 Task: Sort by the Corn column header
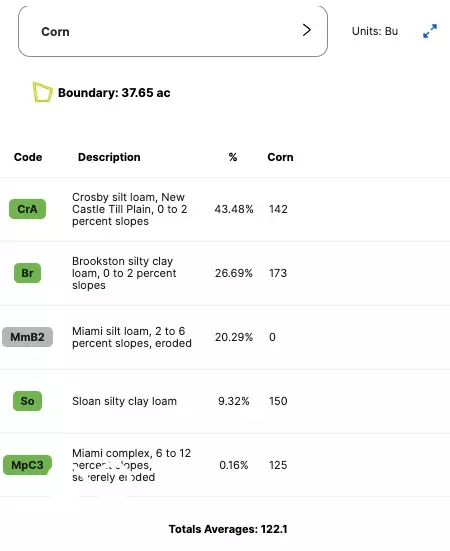(280, 157)
